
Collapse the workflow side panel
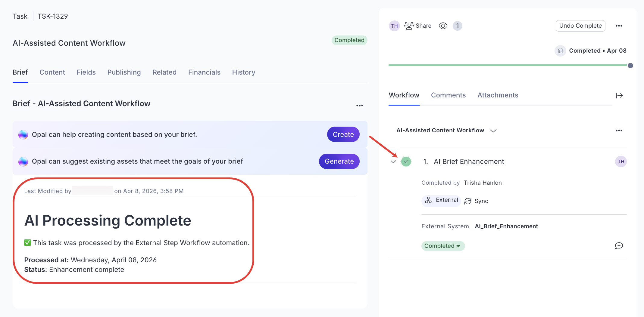tap(619, 95)
